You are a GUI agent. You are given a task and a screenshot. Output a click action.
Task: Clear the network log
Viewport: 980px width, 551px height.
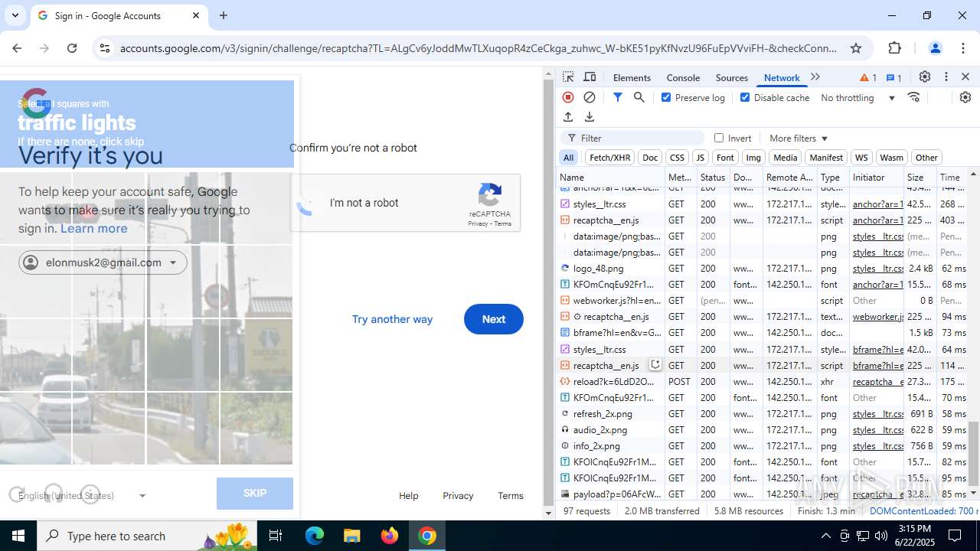point(590,97)
